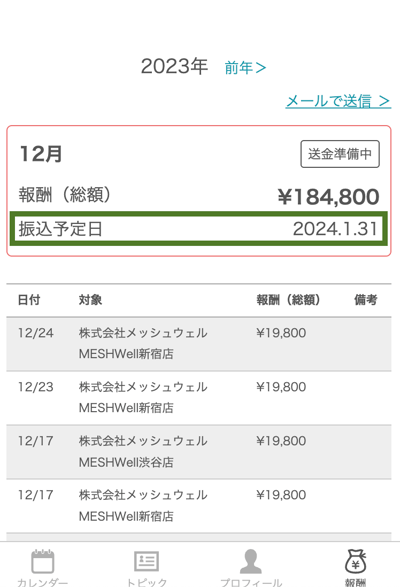Click the 備考 column header
Viewport: 400px width, 587px height.
(366, 300)
